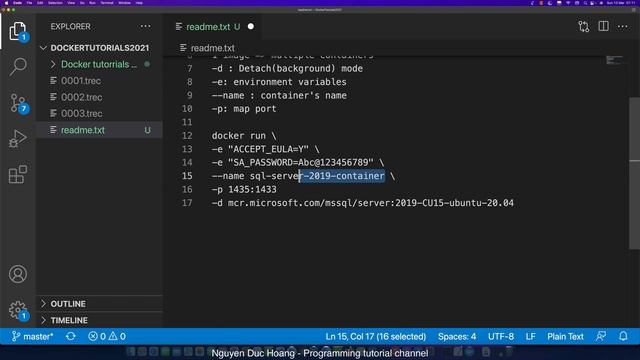
Task: Click the U git status on readme.txt row
Action: (x=147, y=130)
